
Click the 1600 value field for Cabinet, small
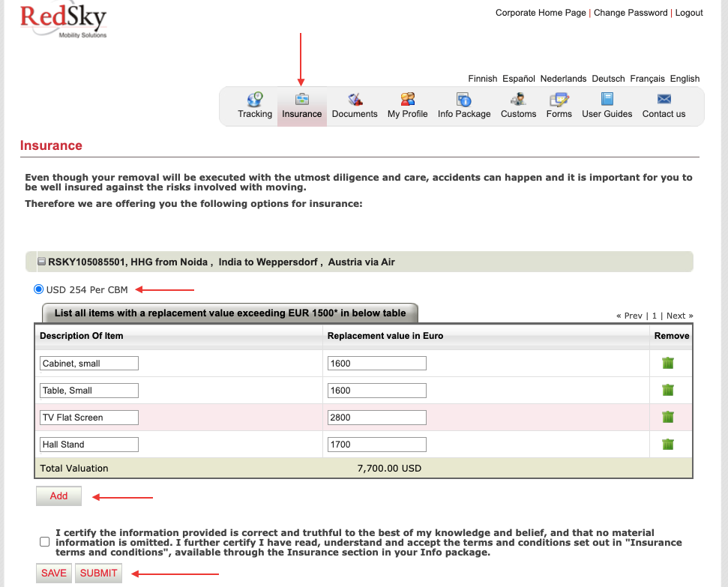(377, 363)
